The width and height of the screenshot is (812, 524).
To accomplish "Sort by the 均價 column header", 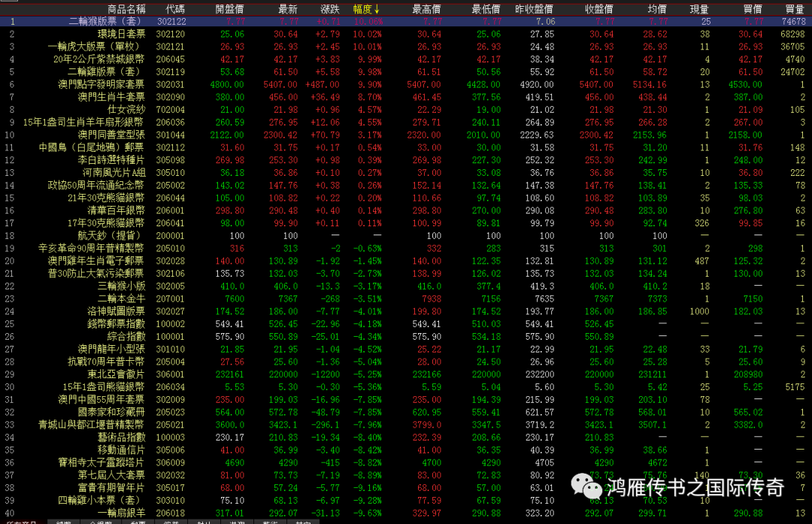I will point(657,9).
